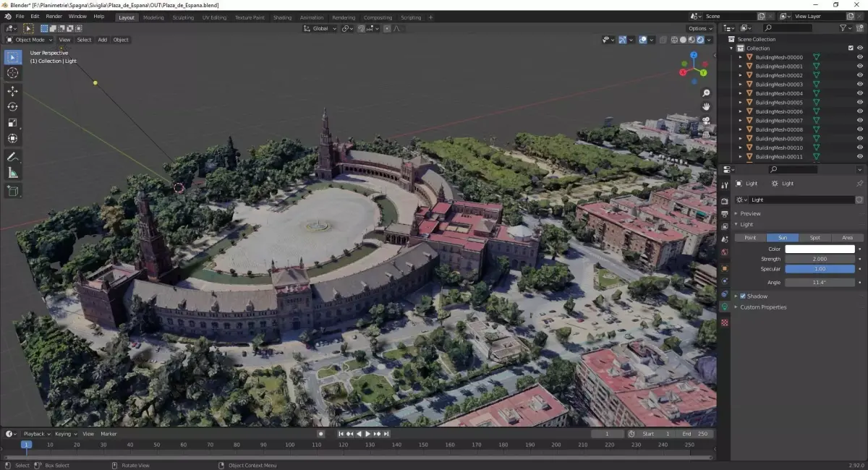
Task: Enable solid viewport shading
Action: (x=684, y=40)
